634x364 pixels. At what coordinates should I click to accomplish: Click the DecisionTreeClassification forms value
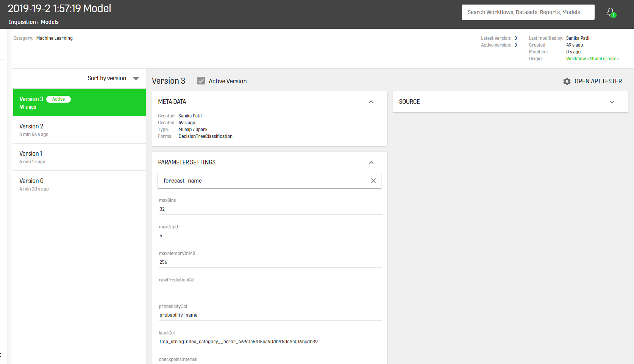[205, 136]
